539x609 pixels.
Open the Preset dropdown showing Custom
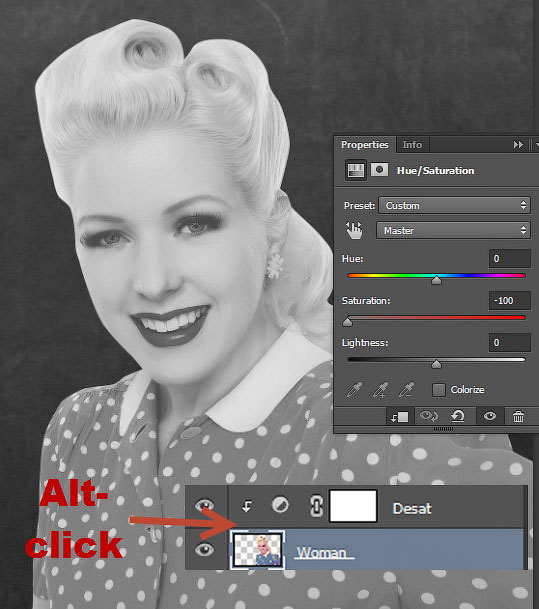click(x=454, y=205)
